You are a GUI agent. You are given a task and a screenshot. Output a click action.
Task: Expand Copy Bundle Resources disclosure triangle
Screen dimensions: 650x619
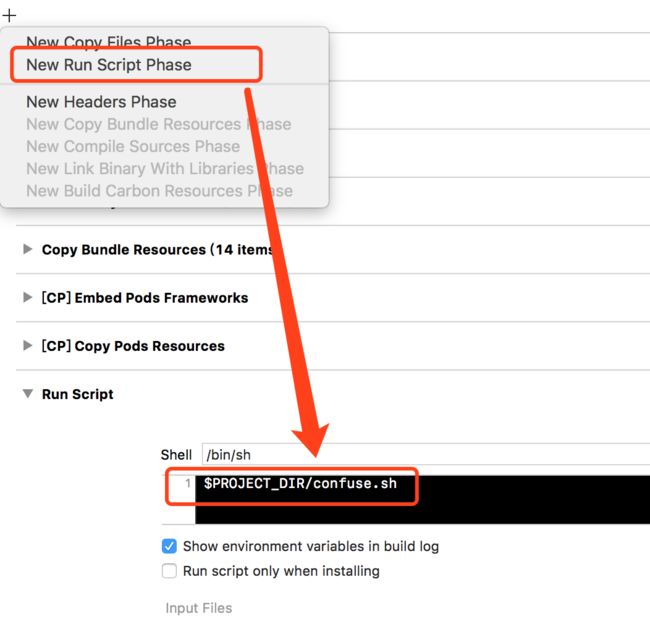(28, 249)
